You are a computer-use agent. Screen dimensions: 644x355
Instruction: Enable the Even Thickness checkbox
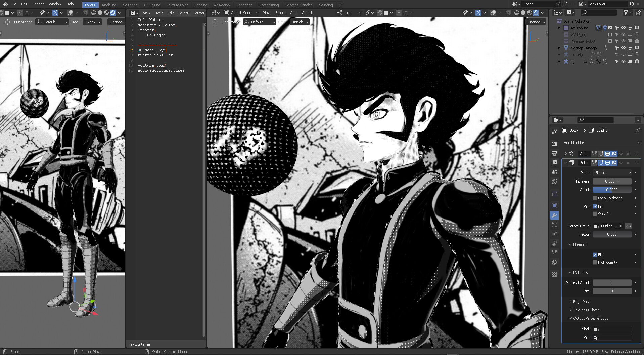pos(595,198)
